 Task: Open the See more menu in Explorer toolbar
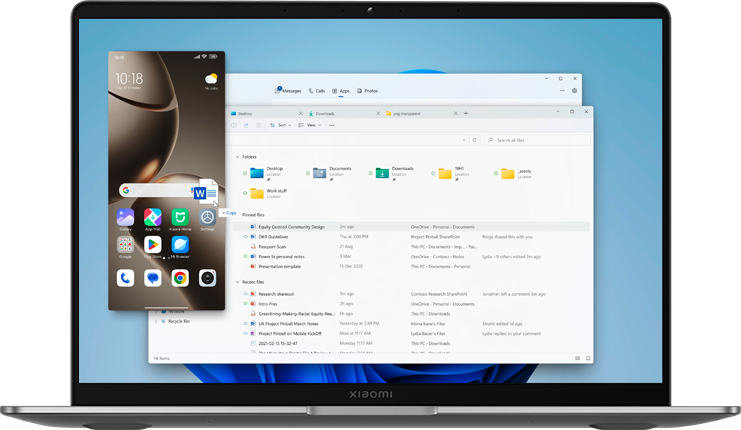(332, 125)
